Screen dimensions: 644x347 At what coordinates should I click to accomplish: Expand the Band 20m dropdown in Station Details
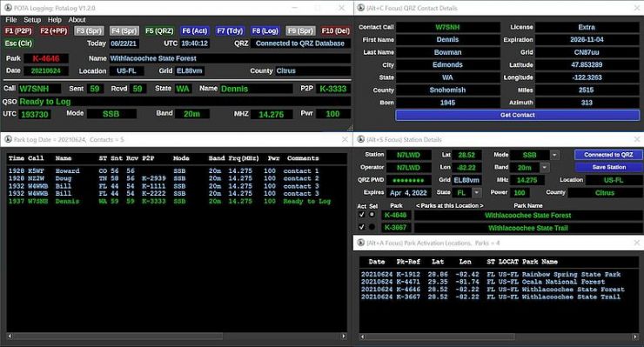click(x=545, y=167)
